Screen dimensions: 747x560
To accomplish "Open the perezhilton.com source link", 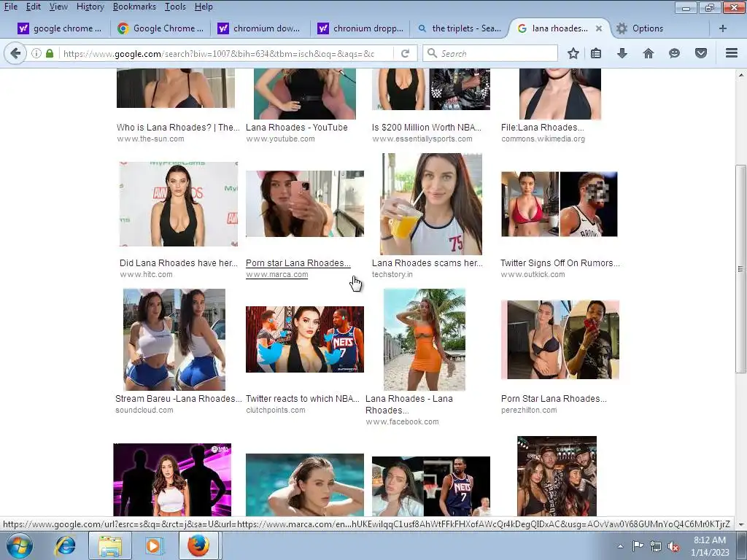I will point(529,410).
